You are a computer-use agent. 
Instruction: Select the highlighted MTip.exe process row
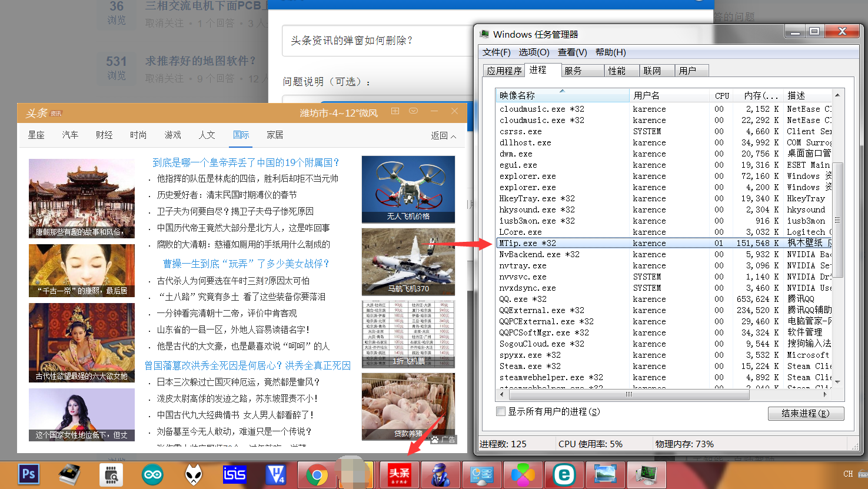[588, 243]
